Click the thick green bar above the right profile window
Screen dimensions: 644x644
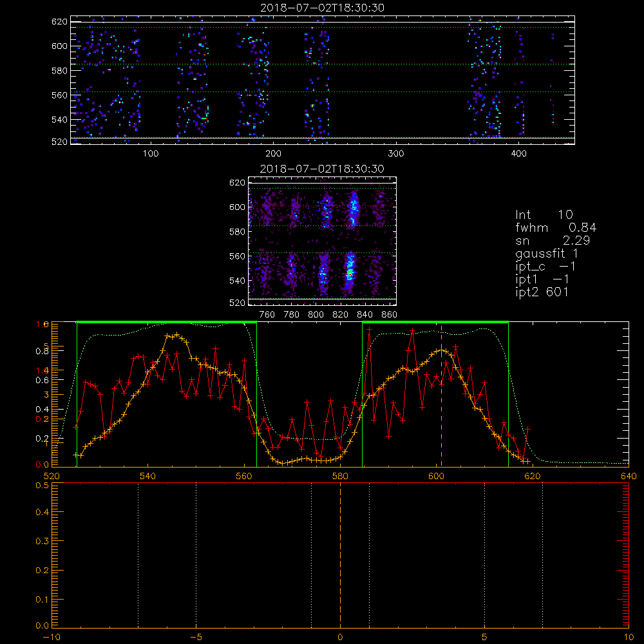435,322
